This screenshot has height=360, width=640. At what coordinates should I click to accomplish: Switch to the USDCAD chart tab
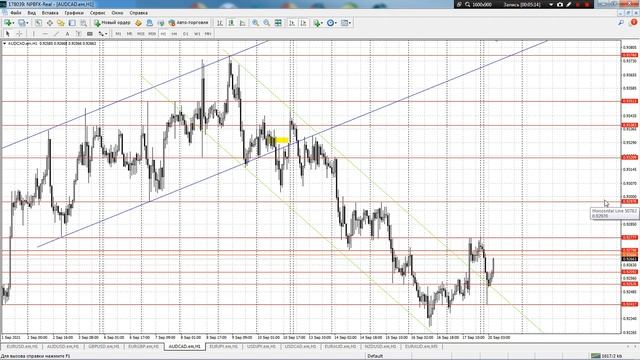[x=300, y=347]
